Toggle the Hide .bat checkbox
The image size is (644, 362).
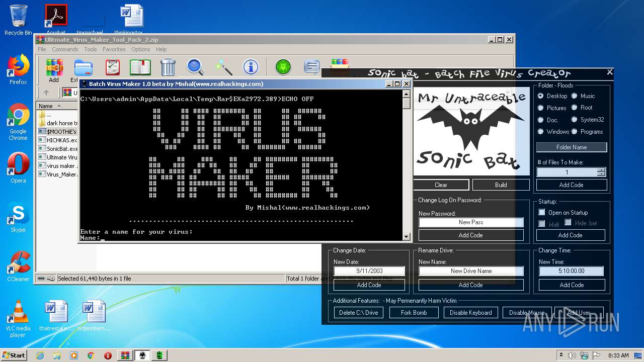[568, 222]
